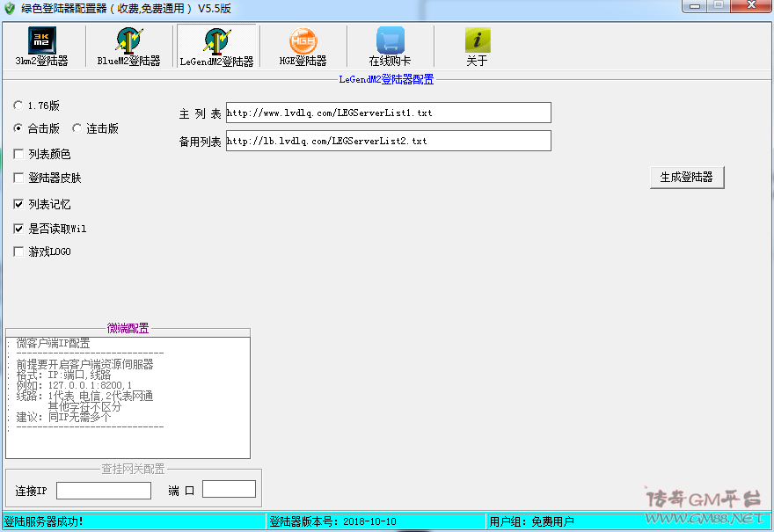
Task: Tick the 游戏LOGO checkbox
Action: click(18, 252)
